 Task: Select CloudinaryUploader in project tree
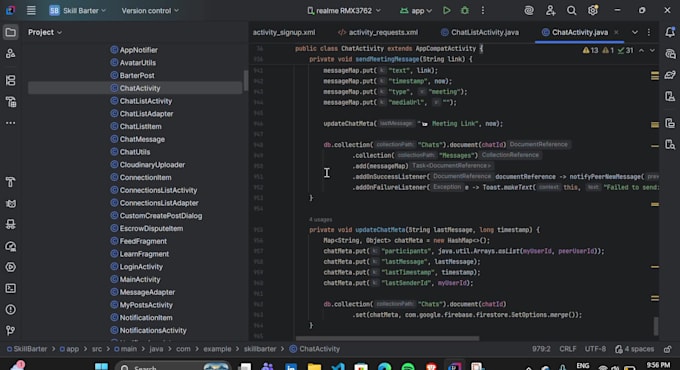click(147, 164)
